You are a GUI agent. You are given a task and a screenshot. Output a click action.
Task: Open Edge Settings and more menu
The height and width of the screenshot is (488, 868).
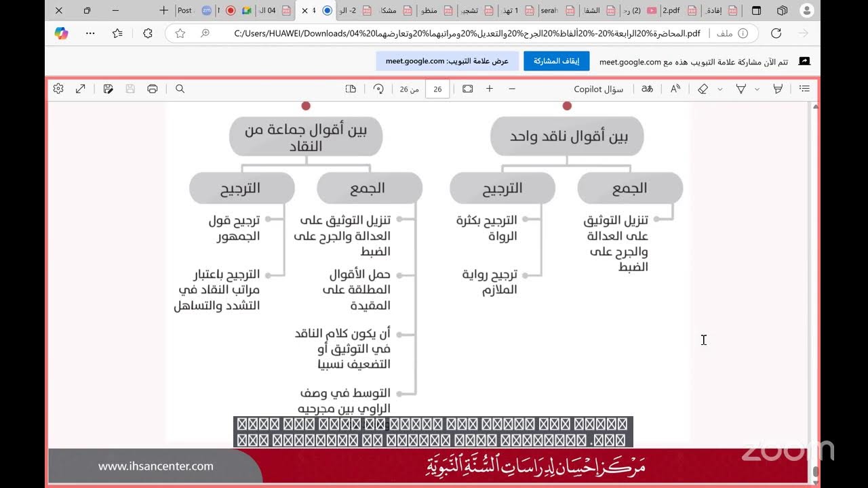[90, 33]
